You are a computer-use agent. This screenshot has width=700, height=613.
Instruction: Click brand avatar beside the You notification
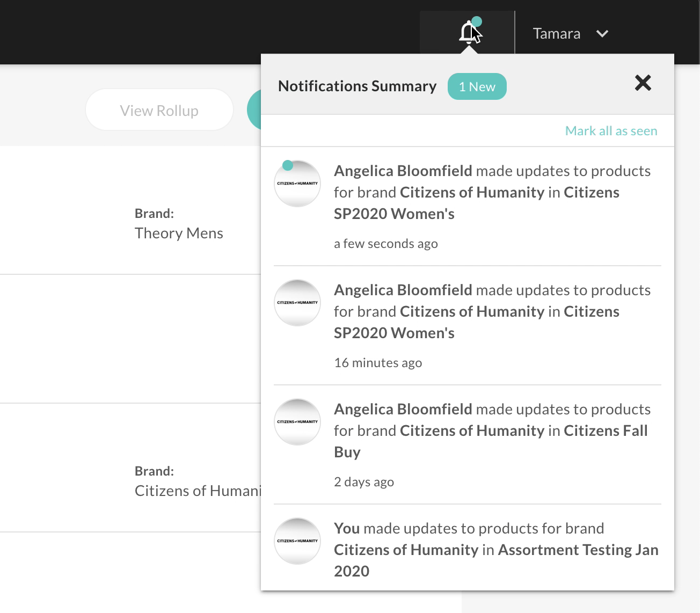click(297, 541)
